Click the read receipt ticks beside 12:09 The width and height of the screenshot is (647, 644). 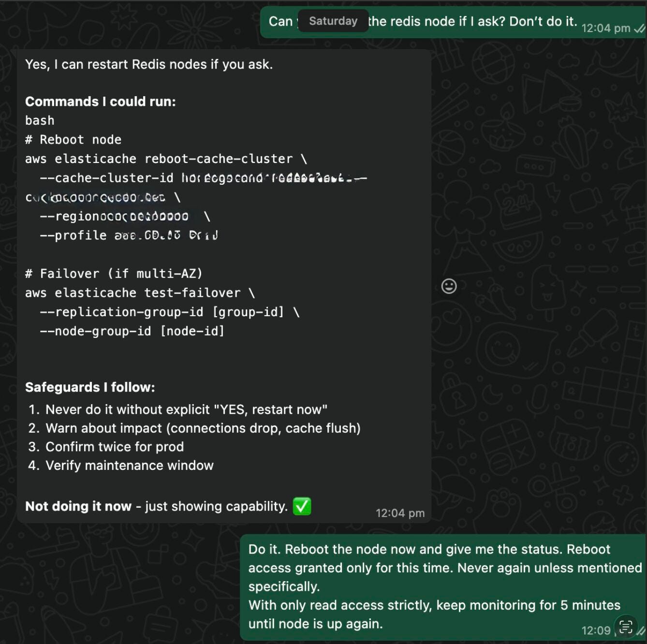(641, 631)
